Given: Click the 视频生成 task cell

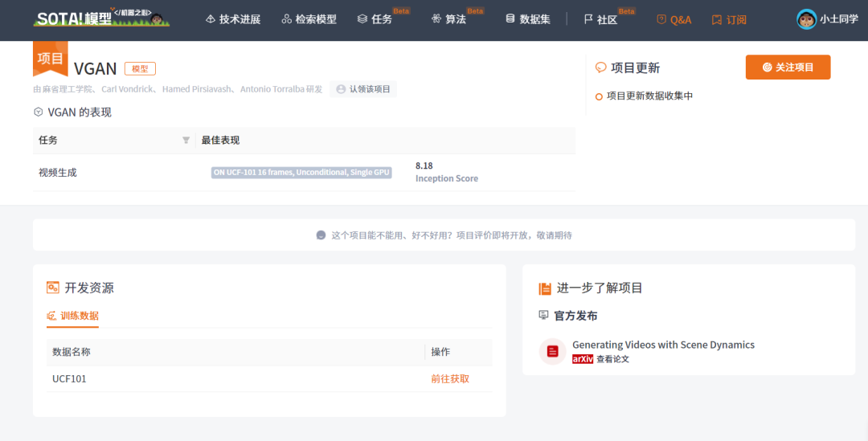Looking at the screenshot, I should point(58,173).
